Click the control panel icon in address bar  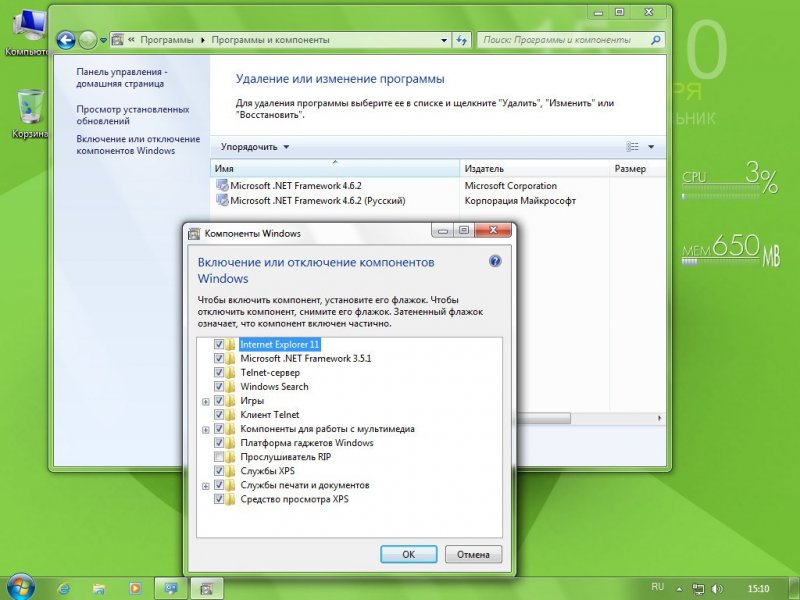(117, 40)
